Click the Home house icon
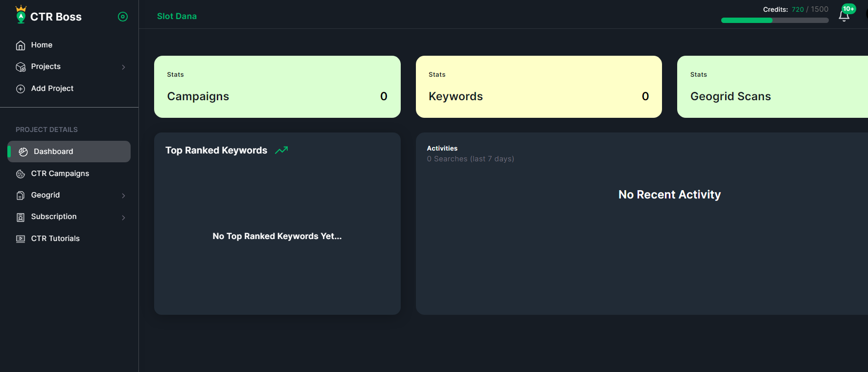The image size is (868, 372). pyautogui.click(x=21, y=45)
